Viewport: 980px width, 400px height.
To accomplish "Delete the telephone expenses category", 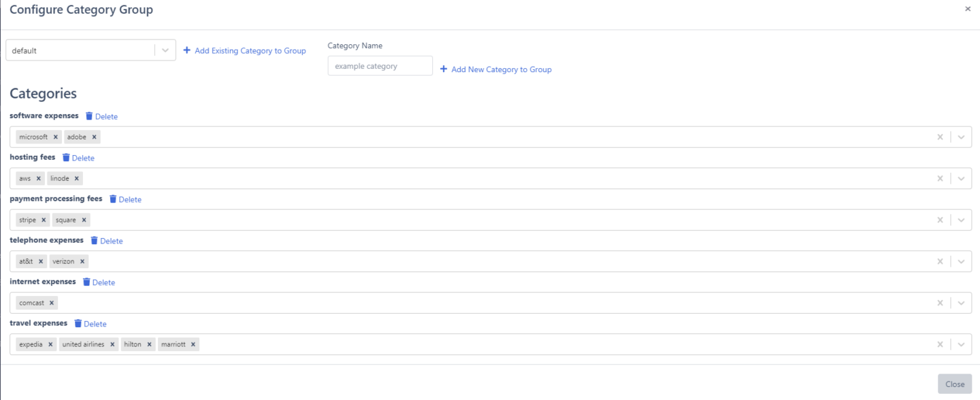I will [x=107, y=241].
